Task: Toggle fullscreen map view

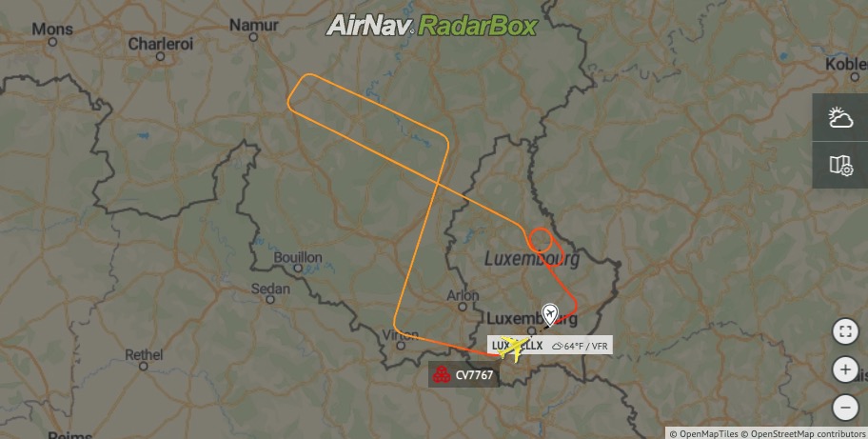Action: [845, 332]
